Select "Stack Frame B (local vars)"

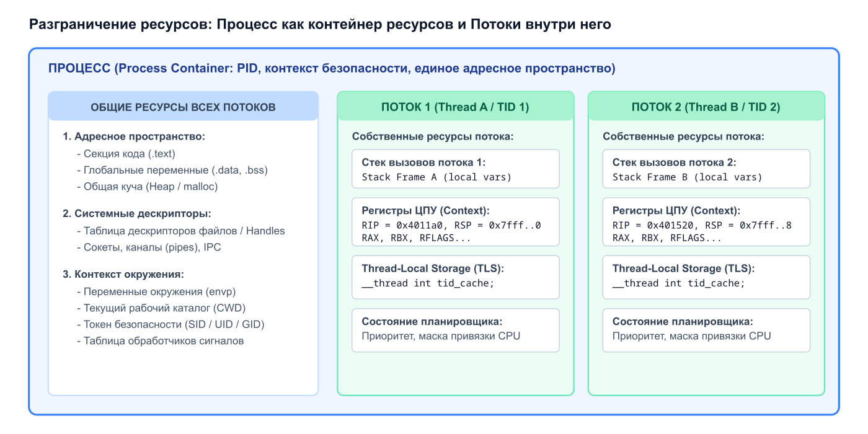[x=688, y=177]
